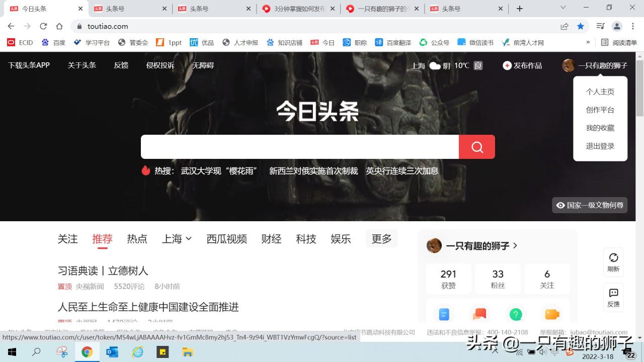Go to browser home icon
This screenshot has width=644, height=362.
coord(59,26)
